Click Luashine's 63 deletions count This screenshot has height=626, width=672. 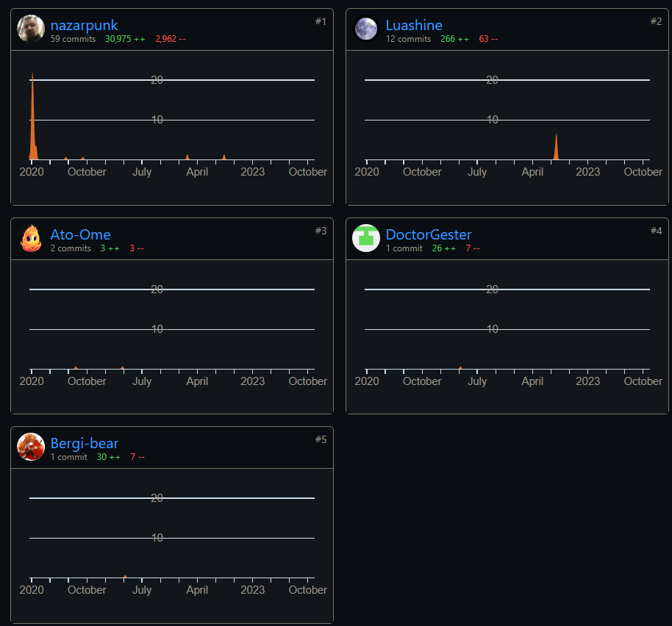coord(489,39)
